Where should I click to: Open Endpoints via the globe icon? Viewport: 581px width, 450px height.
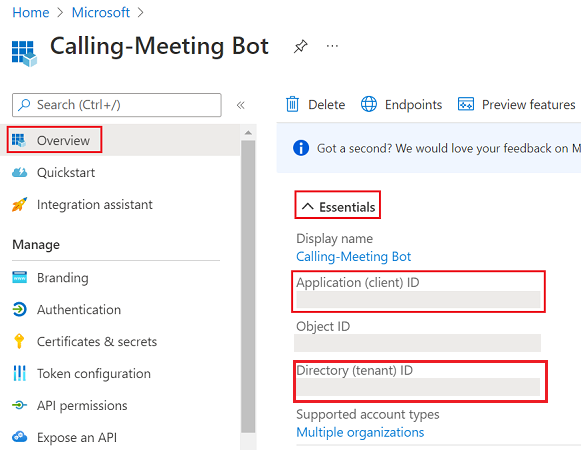click(369, 104)
